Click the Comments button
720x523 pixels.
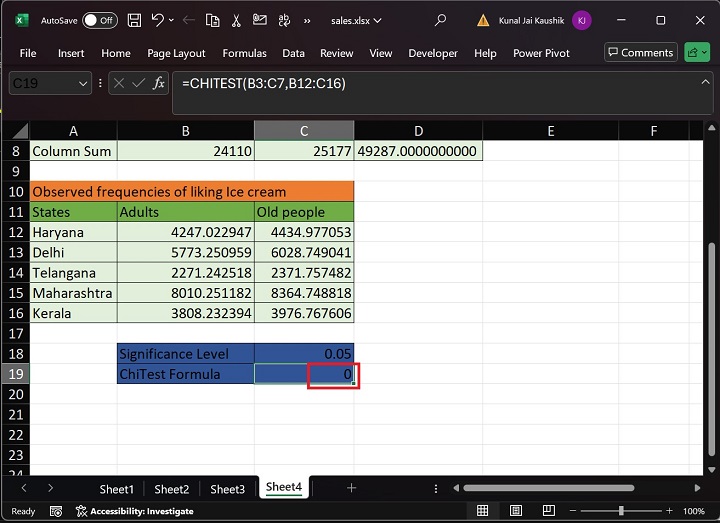click(x=640, y=53)
